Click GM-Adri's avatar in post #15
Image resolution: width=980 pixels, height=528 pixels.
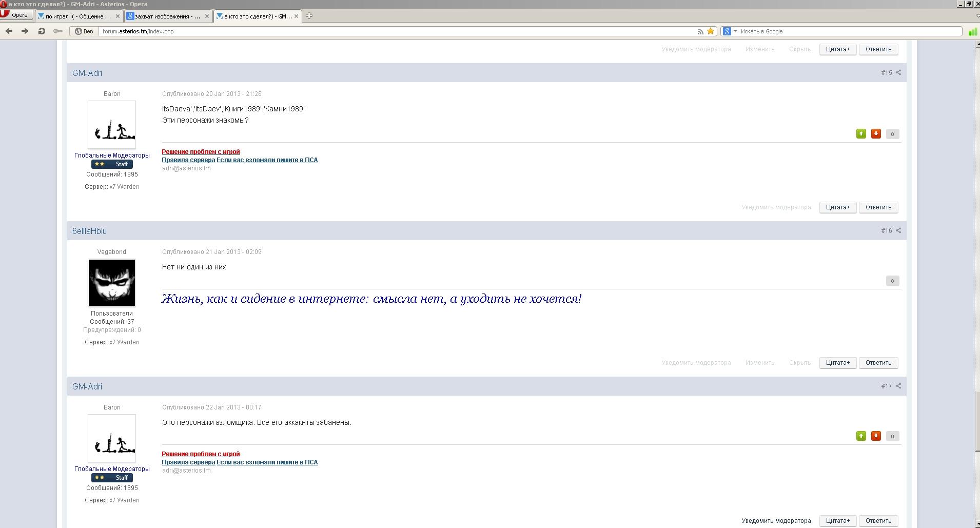pyautogui.click(x=112, y=125)
